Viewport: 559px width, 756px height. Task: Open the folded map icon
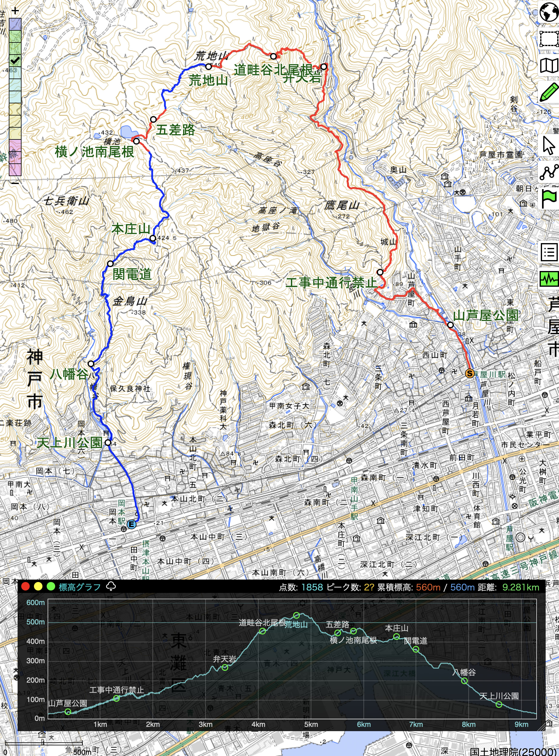pos(548,65)
